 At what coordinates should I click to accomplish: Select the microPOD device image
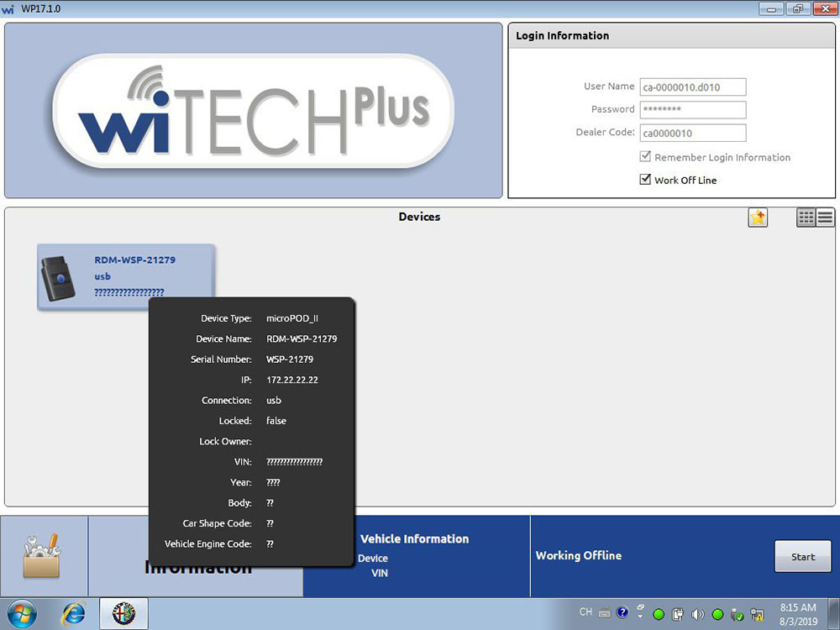[58, 277]
